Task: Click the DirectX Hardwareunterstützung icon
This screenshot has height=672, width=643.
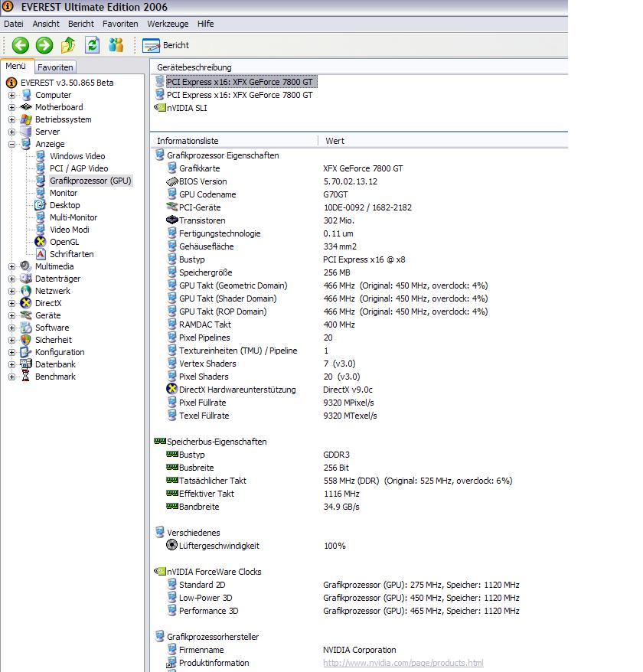Action: pos(172,389)
